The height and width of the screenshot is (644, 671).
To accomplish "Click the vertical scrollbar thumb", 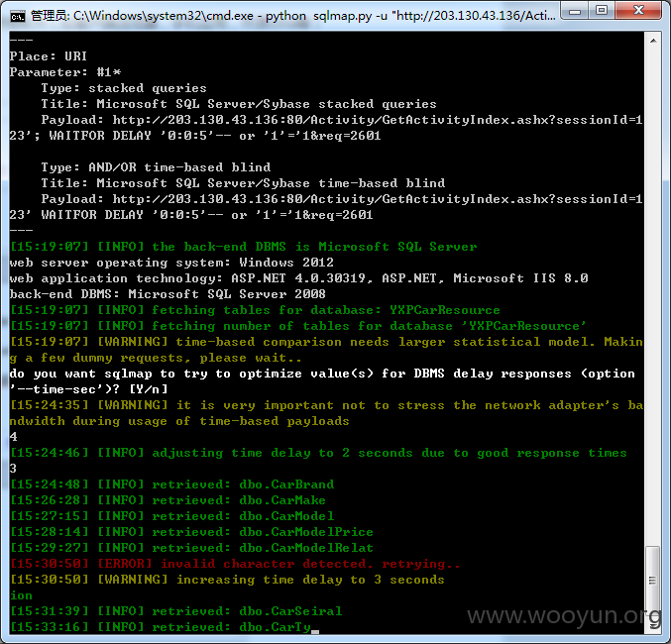I will tap(653, 580).
